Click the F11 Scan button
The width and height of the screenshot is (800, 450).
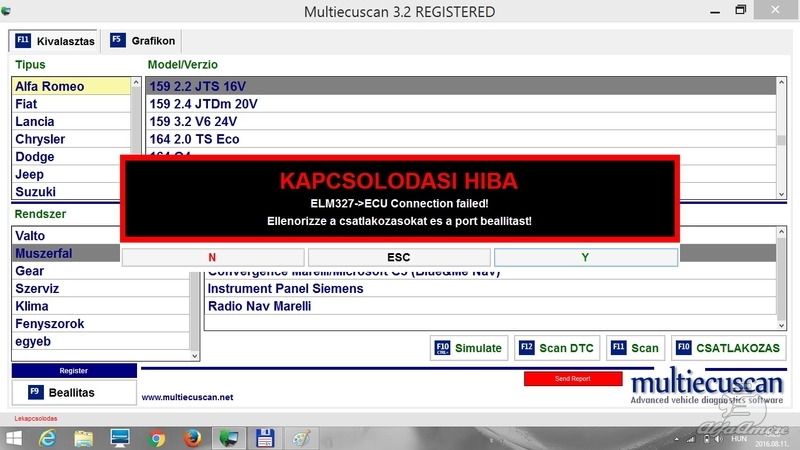(x=636, y=348)
